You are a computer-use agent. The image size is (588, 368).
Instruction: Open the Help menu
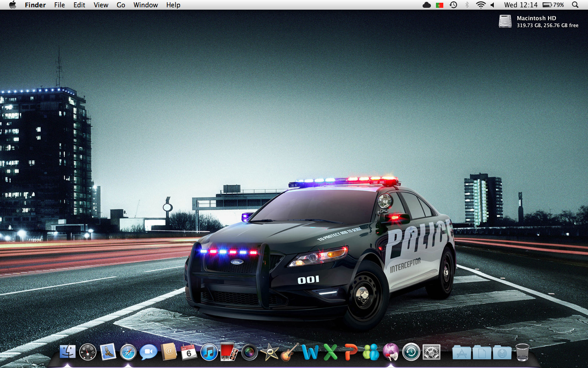coord(173,5)
